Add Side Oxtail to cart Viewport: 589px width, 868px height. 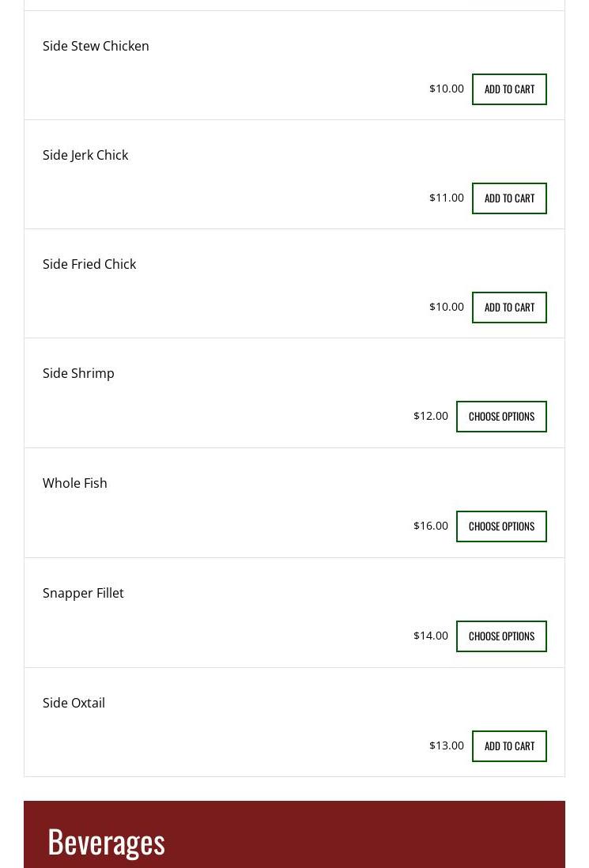click(x=509, y=746)
